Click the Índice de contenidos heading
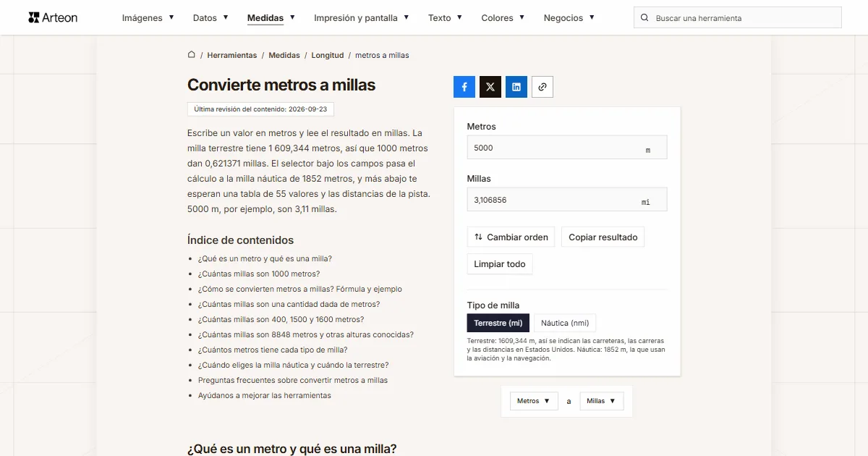The image size is (868, 456). (x=241, y=240)
